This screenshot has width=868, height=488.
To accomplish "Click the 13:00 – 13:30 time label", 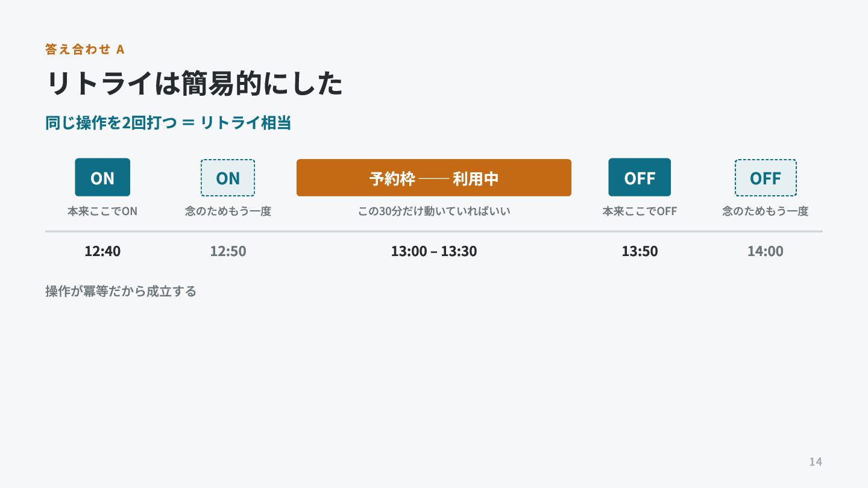I will point(434,251).
